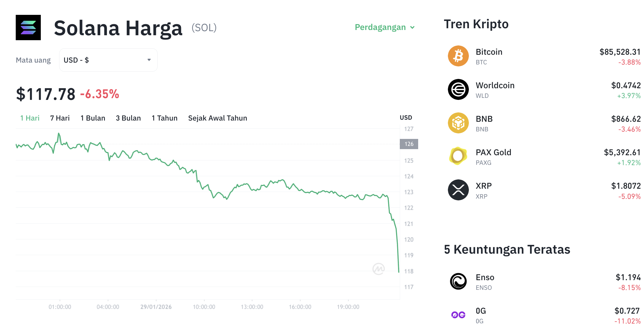Enable the 3 Bulan view
The width and height of the screenshot is (644, 332).
point(128,118)
